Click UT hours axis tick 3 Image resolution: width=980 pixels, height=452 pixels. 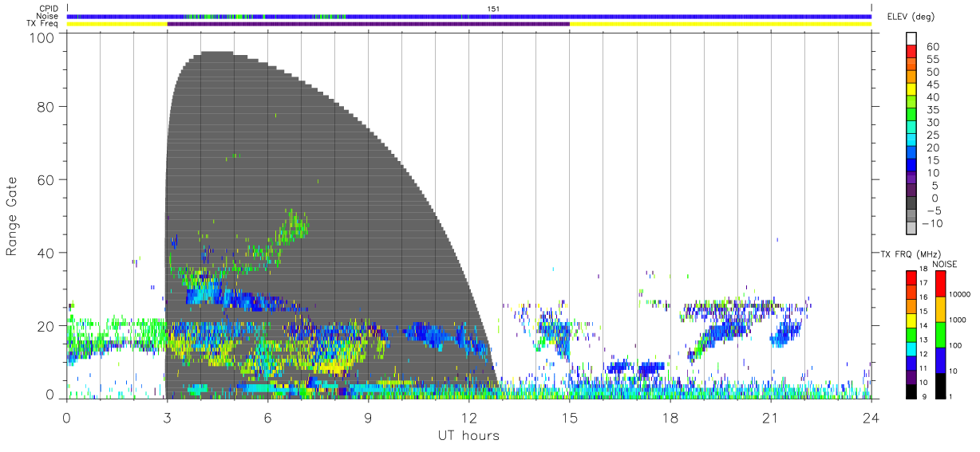[x=168, y=417]
